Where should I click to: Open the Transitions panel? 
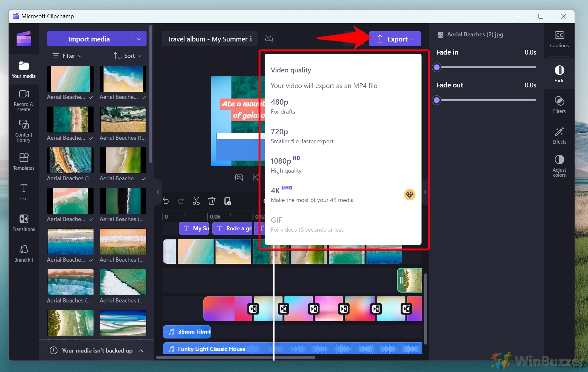pyautogui.click(x=24, y=223)
